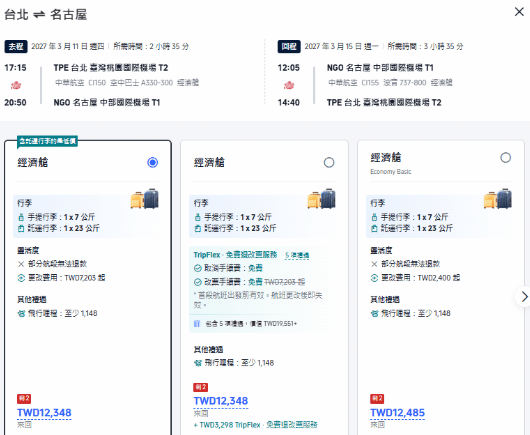Click remaining 2 seats badge in Economy Basic card
The image size is (530, 435).
377,398
